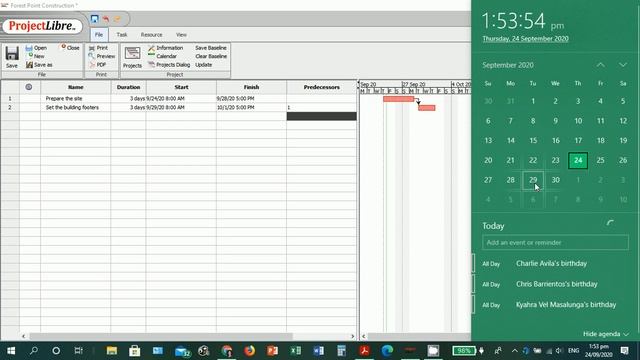Click the Duration column header
The image size is (640, 360).
(x=128, y=87)
